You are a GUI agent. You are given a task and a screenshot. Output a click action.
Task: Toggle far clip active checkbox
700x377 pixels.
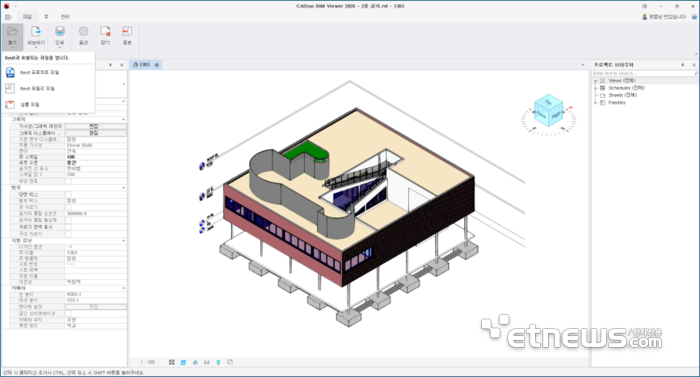[68, 220]
